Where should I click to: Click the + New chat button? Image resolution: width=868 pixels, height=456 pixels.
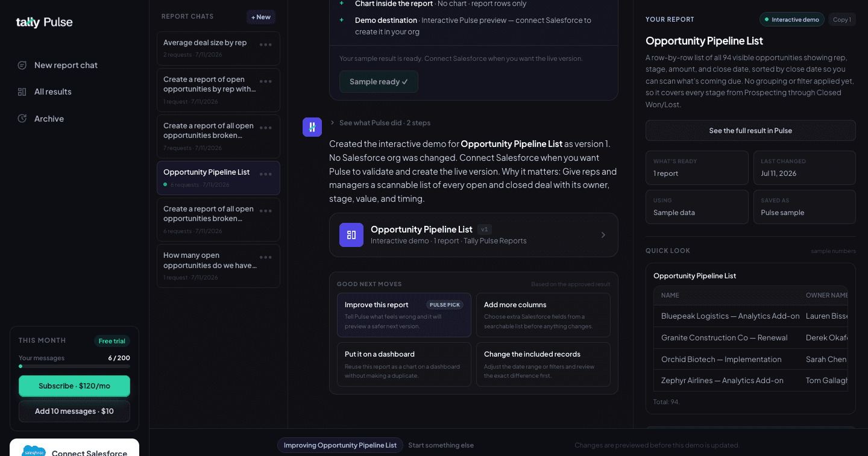coord(261,17)
